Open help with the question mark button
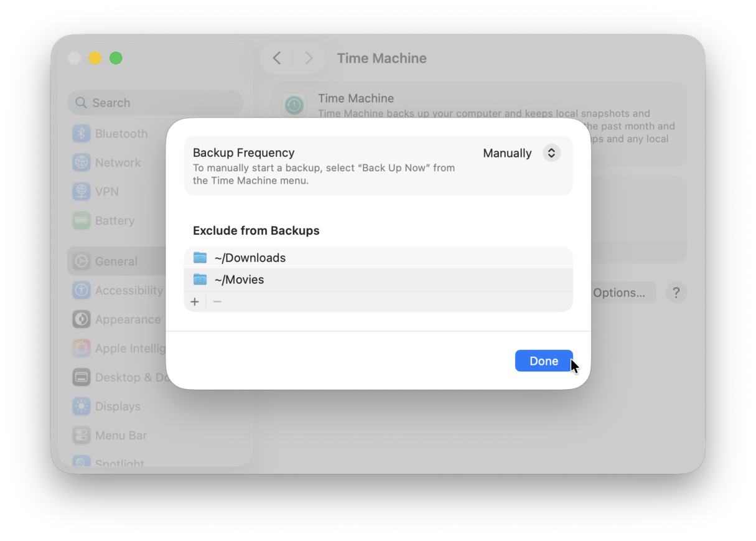 (676, 293)
